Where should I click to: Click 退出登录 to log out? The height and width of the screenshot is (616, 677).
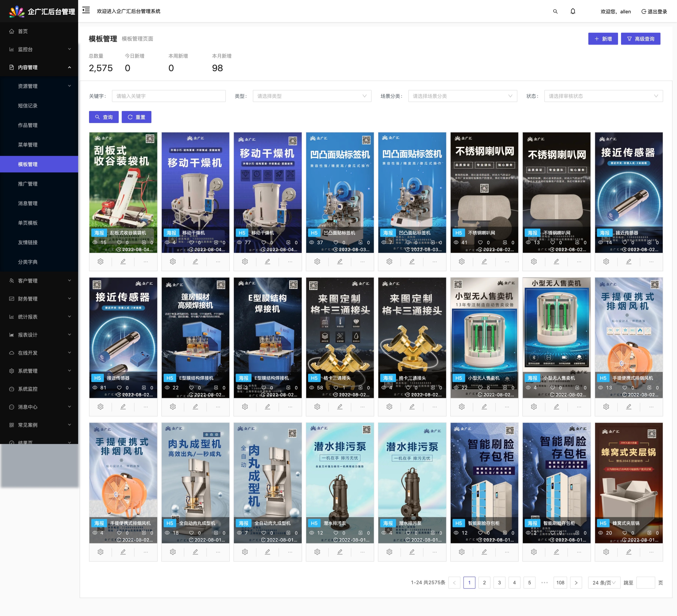click(654, 11)
